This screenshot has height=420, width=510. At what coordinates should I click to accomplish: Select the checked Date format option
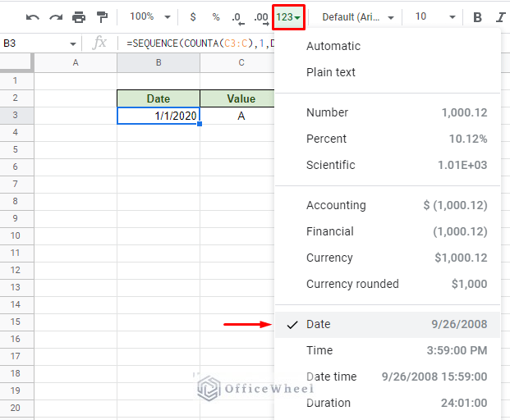click(x=388, y=325)
